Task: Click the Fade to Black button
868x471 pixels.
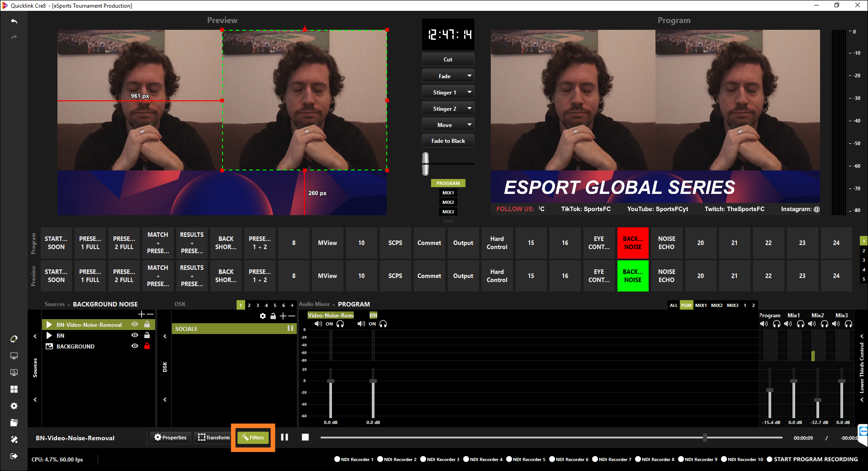Action: [x=448, y=141]
